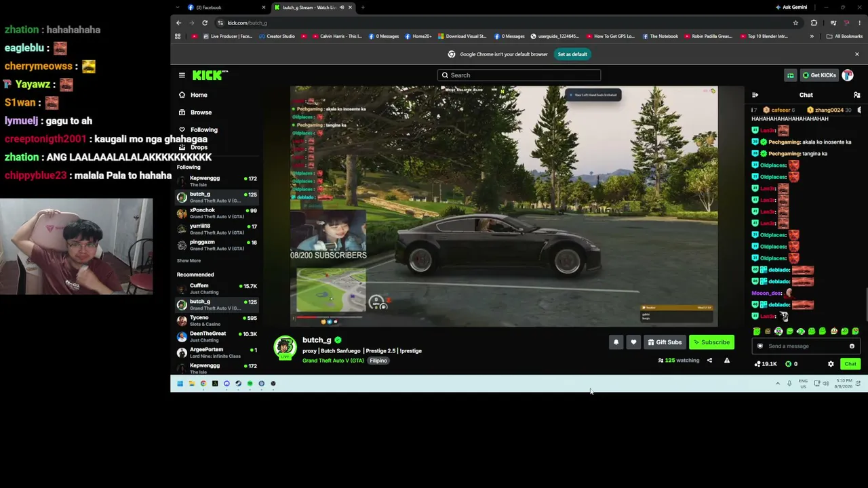This screenshot has height=488, width=868.
Task: Click the notification bell for butch_g
Action: (616, 342)
